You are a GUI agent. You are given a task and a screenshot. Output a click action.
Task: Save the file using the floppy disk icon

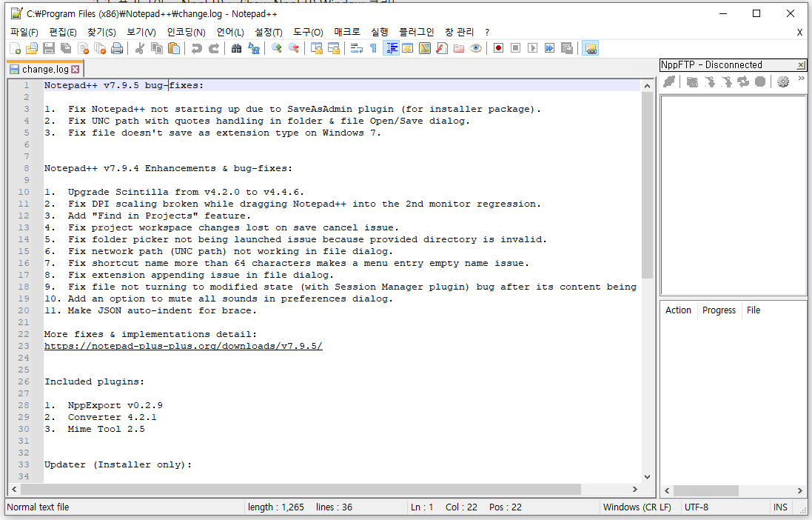point(49,49)
